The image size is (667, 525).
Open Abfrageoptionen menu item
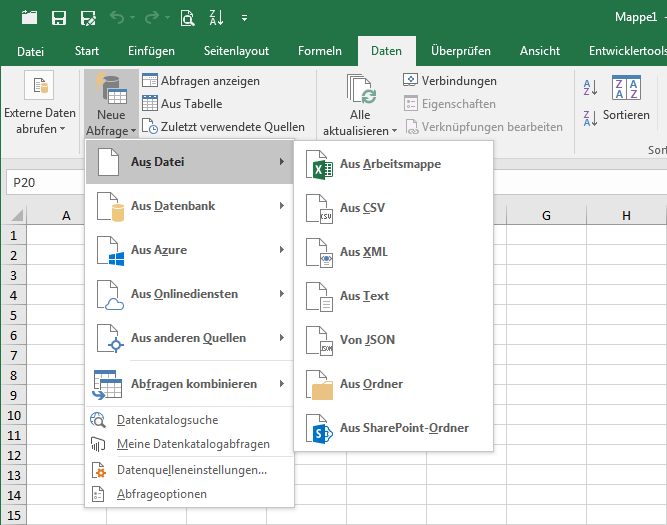tap(190, 494)
